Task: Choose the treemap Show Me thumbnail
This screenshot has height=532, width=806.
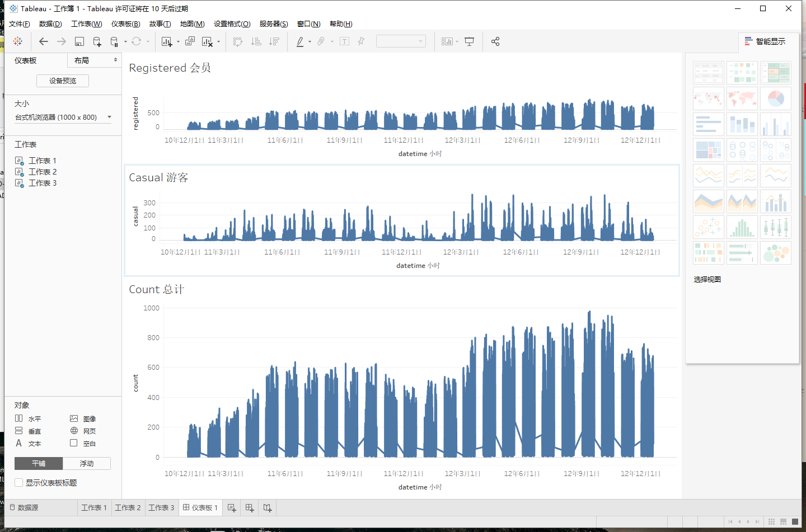Action: pos(709,150)
